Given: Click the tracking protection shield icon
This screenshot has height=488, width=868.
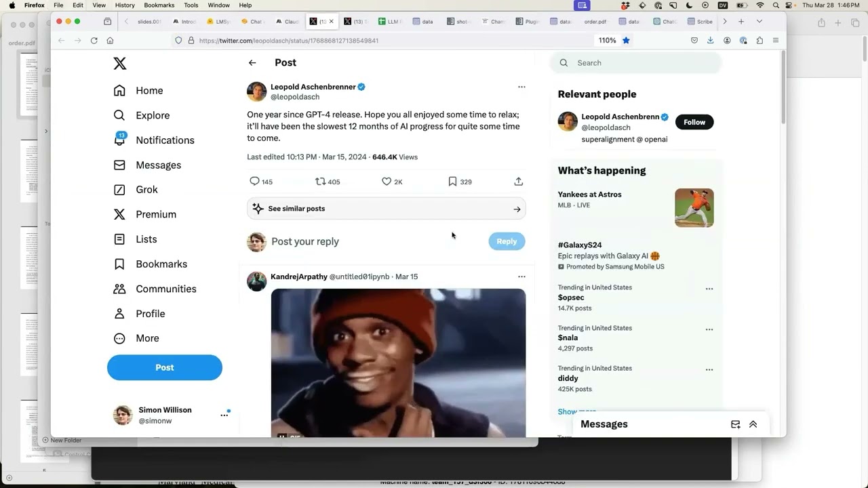Looking at the screenshot, I should (178, 40).
